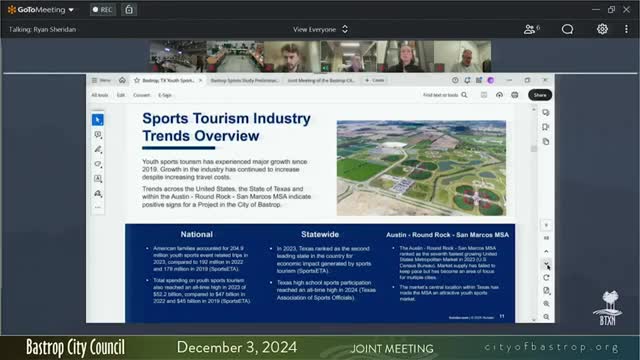The width and height of the screenshot is (640, 360).
Task: Click the PDF vertical scrollbar thumb
Action: (x=533, y=149)
